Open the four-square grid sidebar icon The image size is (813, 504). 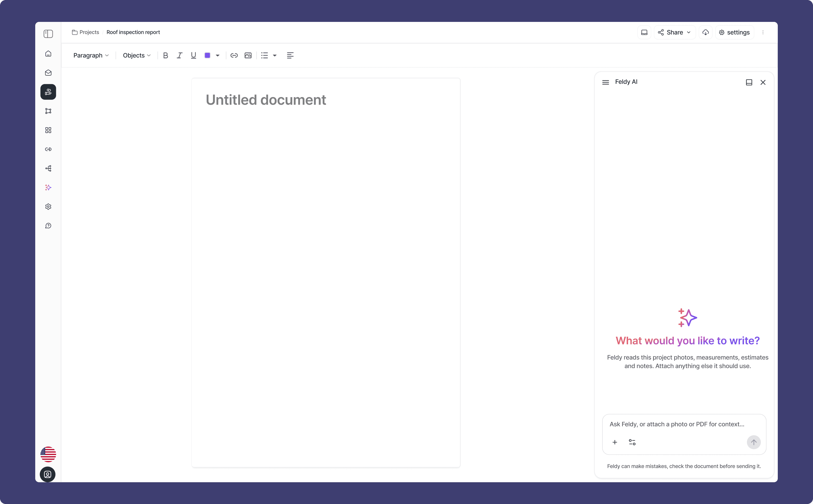(x=48, y=130)
